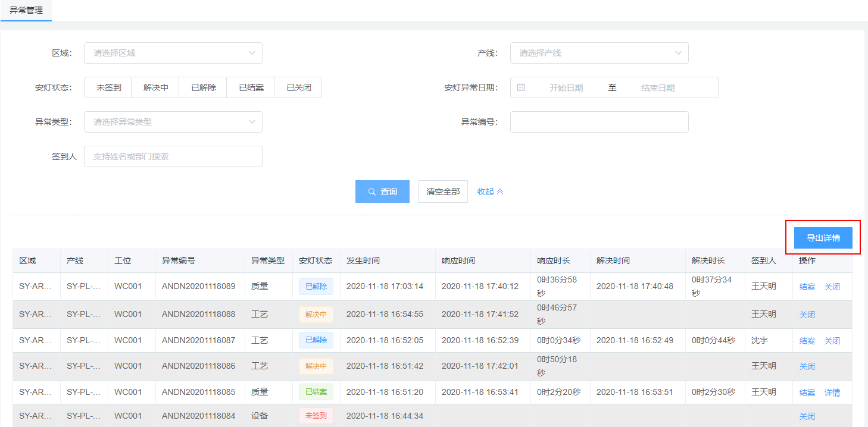
Task: Select the 解决中 status filter
Action: pyautogui.click(x=155, y=87)
